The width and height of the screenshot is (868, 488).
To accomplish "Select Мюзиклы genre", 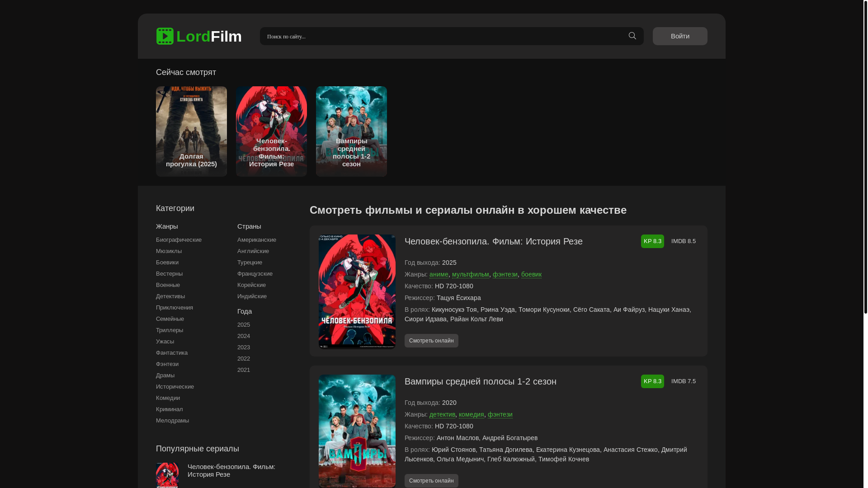I will tap(169, 251).
